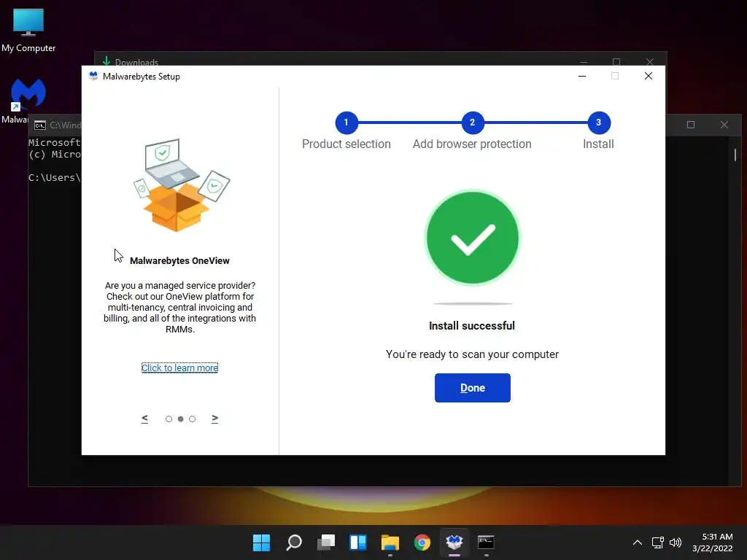
Task: Open the My Computer desktop icon
Action: click(28, 30)
